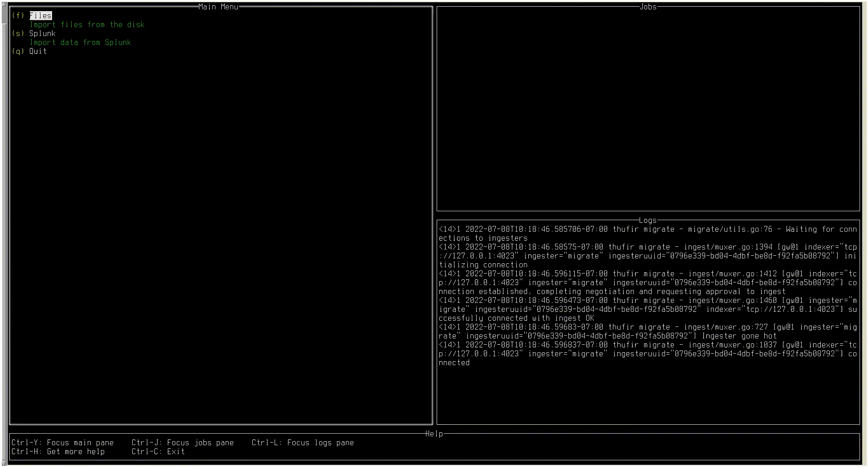This screenshot has height=467, width=868.
Task: Click "Ctrl-C: Exit" help text
Action: point(158,451)
